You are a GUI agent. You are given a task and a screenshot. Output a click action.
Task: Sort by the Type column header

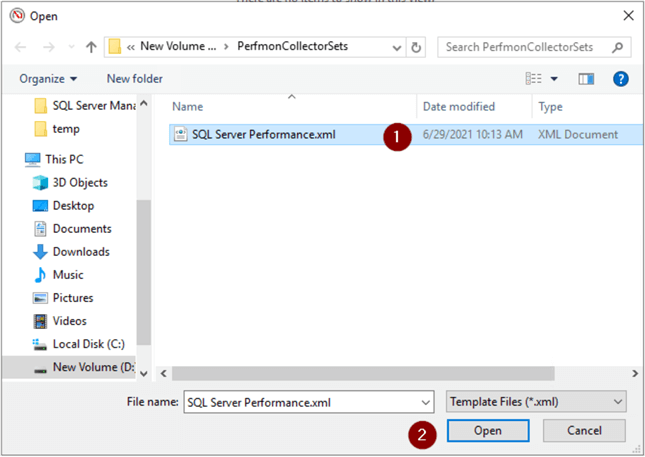coord(550,107)
